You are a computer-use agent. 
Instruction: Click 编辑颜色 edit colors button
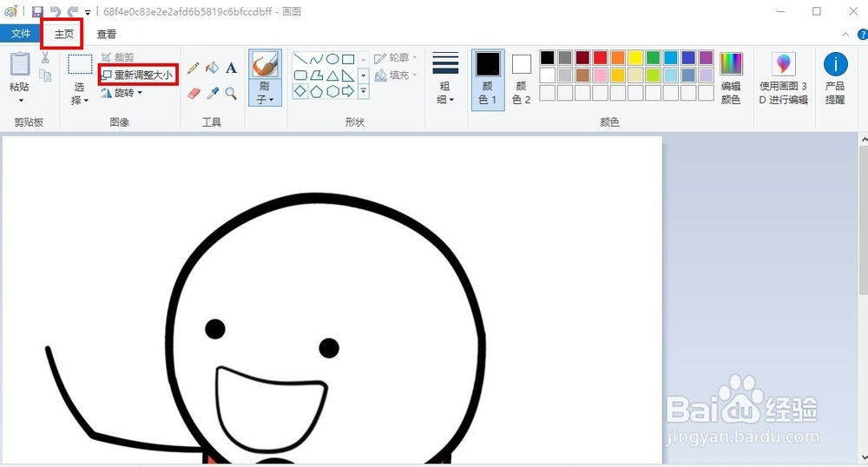[731, 79]
